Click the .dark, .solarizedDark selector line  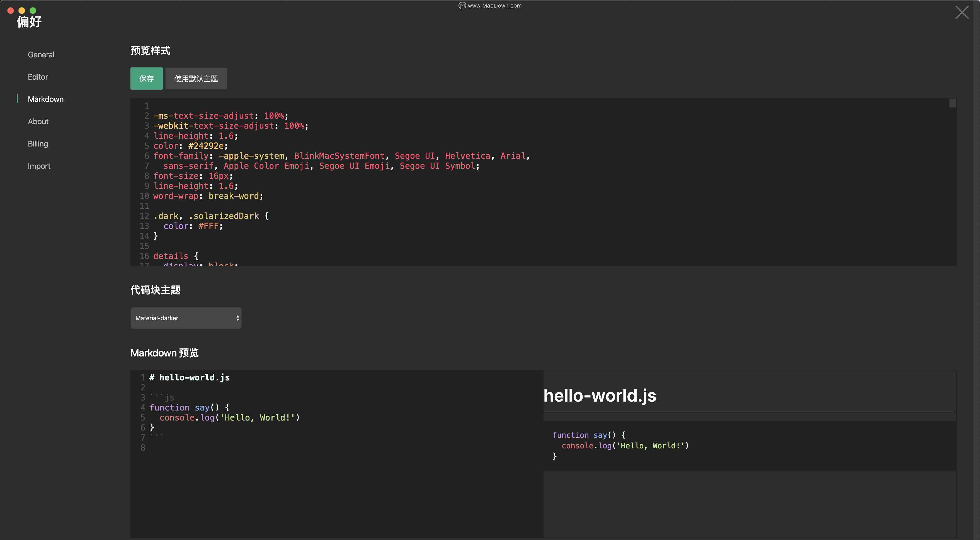(x=211, y=216)
